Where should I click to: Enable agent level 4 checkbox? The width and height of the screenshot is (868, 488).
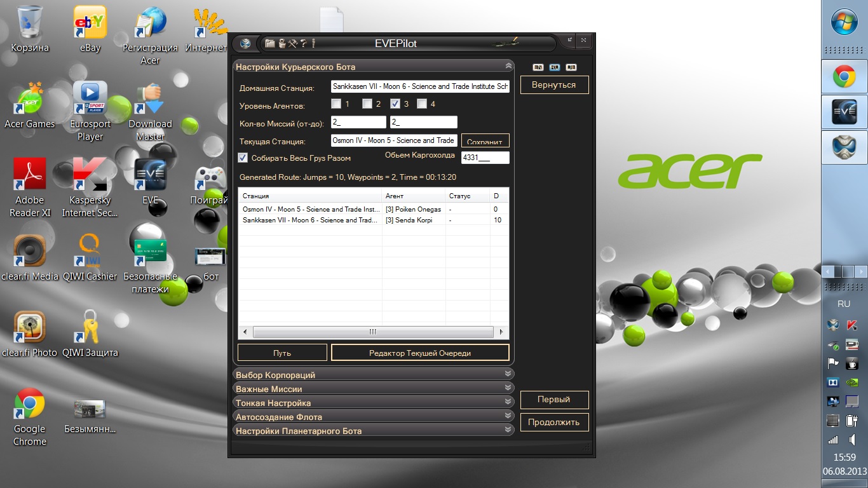click(422, 104)
